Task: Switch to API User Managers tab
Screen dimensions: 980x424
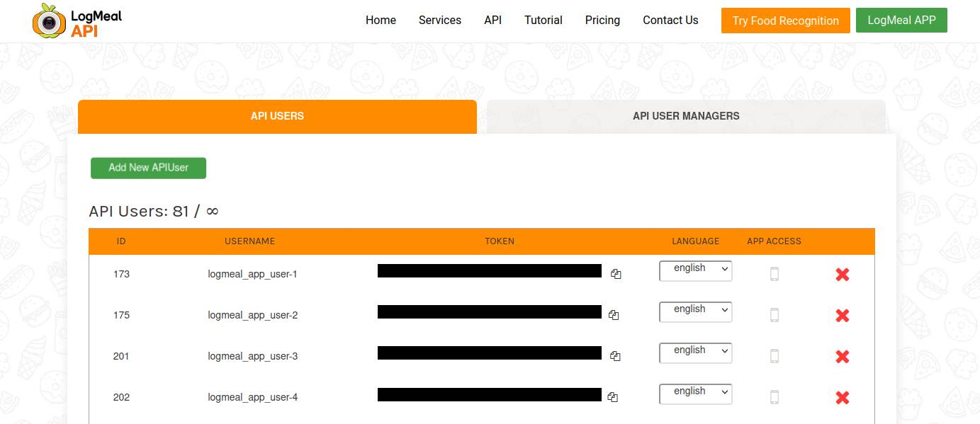Action: (685, 116)
